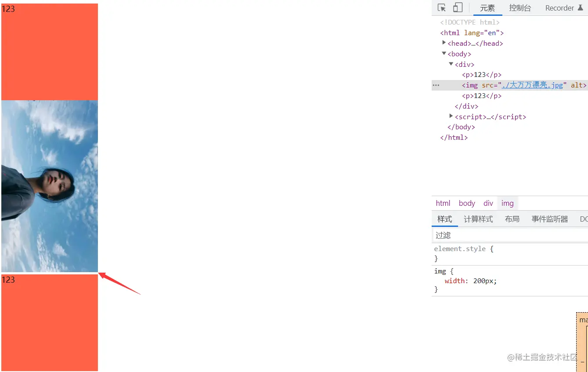Select the body breadcrumb
The image size is (588, 372).
[x=467, y=203]
